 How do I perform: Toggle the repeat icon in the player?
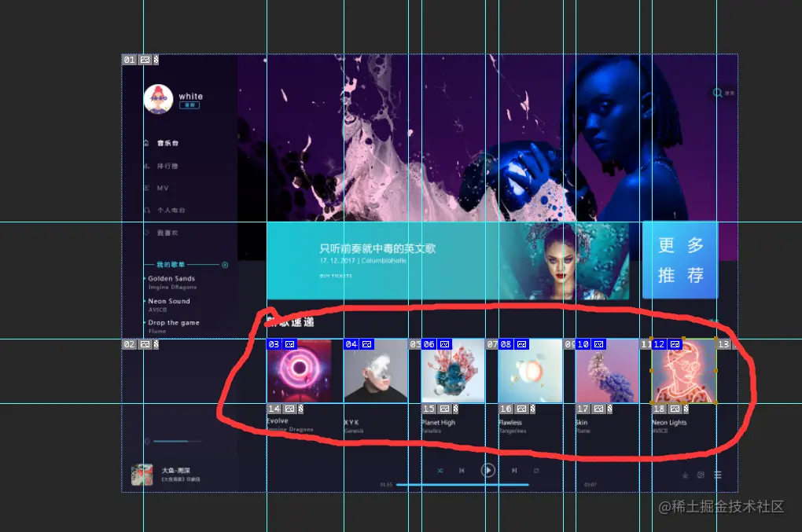536,471
